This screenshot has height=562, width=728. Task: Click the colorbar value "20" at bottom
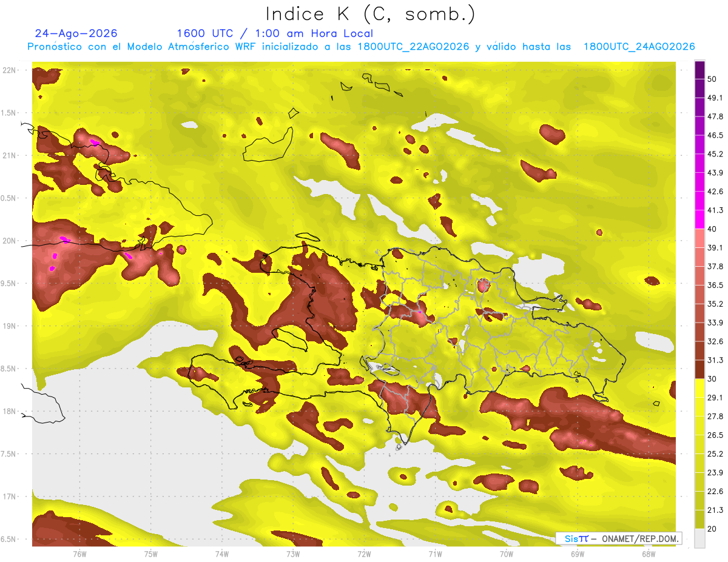pos(712,529)
